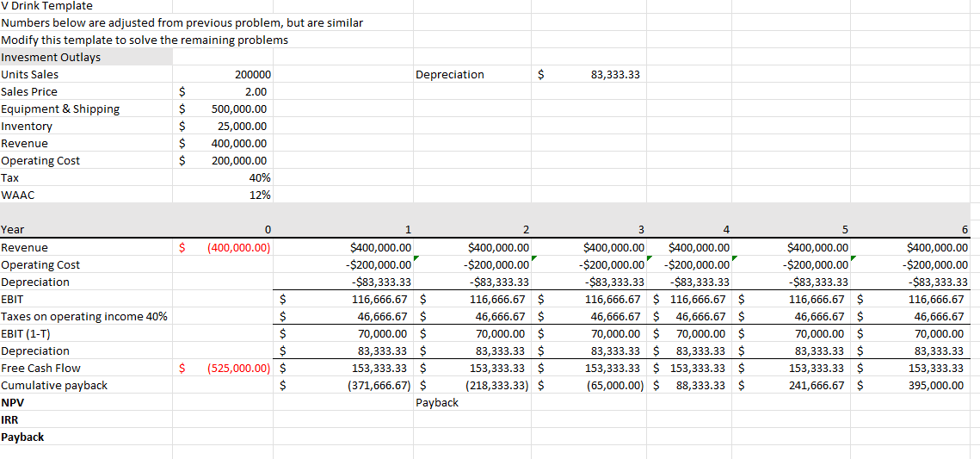Select the 'Numbers below are adjusted' note cell
This screenshot has width=980, height=459.
[x=182, y=23]
